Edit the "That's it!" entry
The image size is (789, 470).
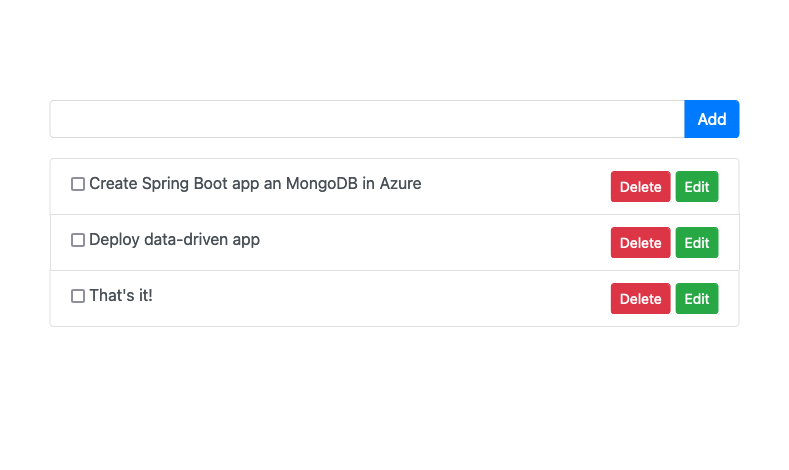click(x=696, y=299)
